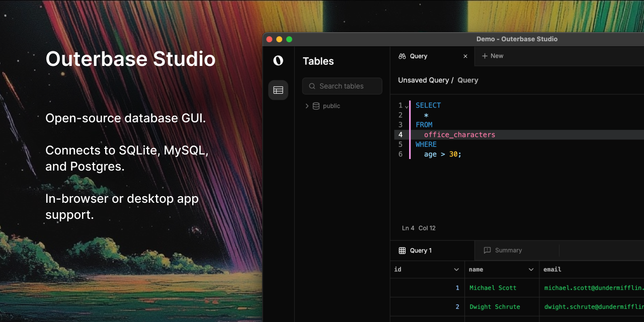Open the id column header dropdown
644x322 pixels.
[456, 270]
